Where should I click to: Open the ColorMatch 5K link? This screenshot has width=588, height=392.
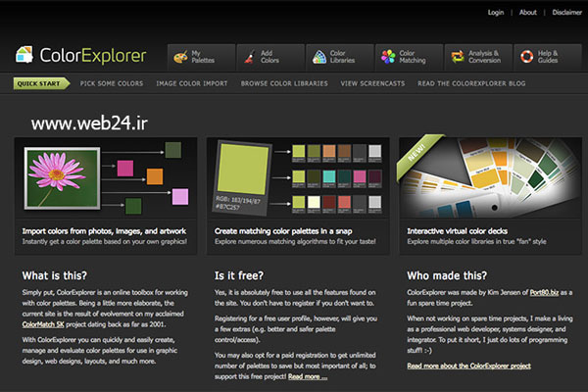43,324
